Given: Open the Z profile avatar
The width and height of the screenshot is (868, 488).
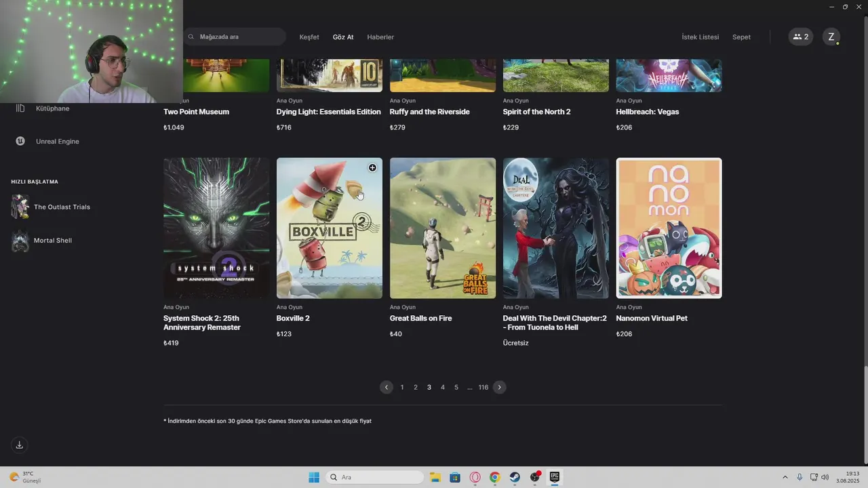Looking at the screenshot, I should coord(831,37).
